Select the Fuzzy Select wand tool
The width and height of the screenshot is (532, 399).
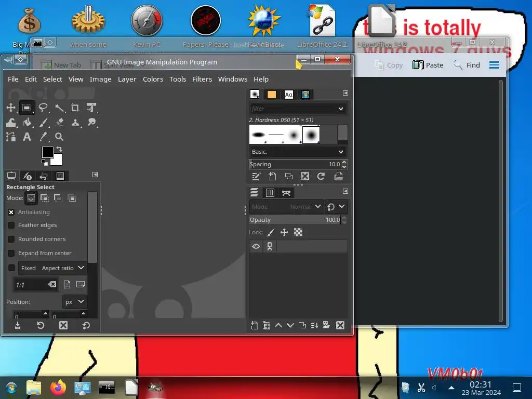59,108
